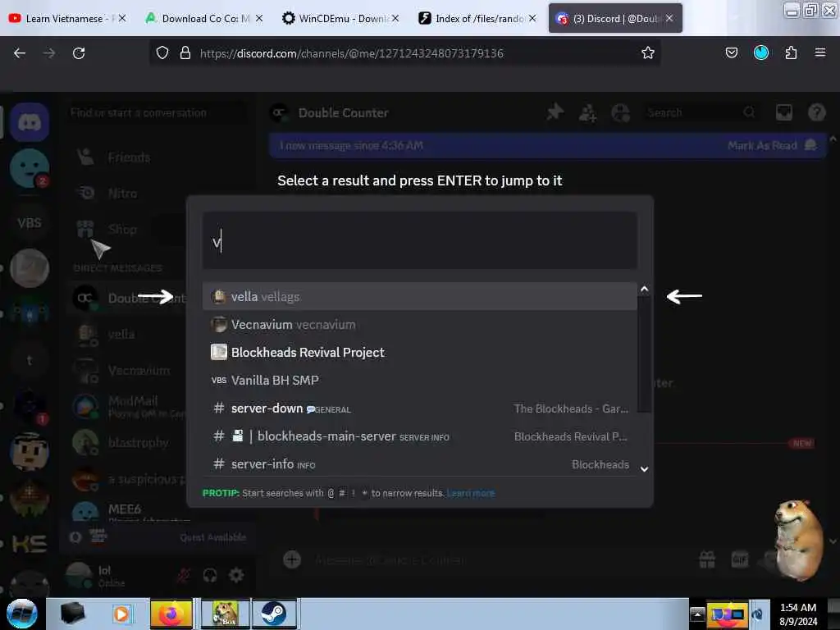This screenshot has width=840, height=630.
Task: Add friends to DM icon
Action: [x=587, y=112]
